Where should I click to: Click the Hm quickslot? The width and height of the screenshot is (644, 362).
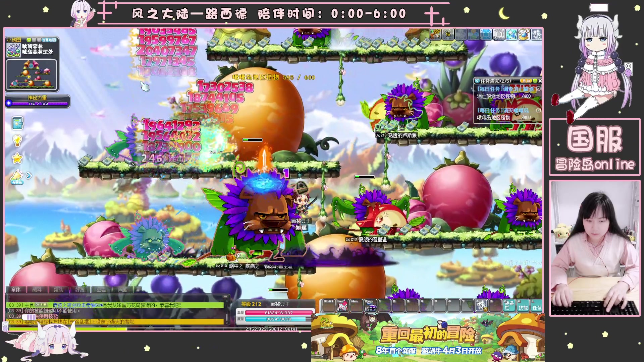(x=356, y=305)
